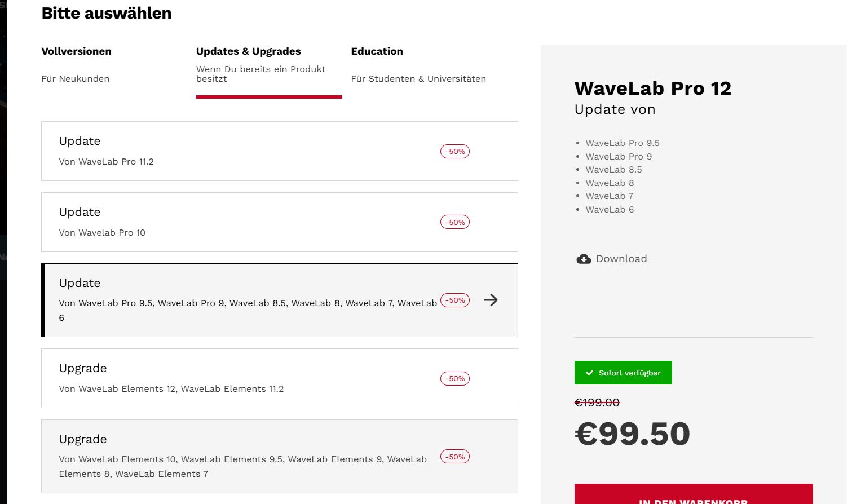Select the Updates & Upgrades tab
Viewport: 852px width, 504px height.
click(249, 51)
